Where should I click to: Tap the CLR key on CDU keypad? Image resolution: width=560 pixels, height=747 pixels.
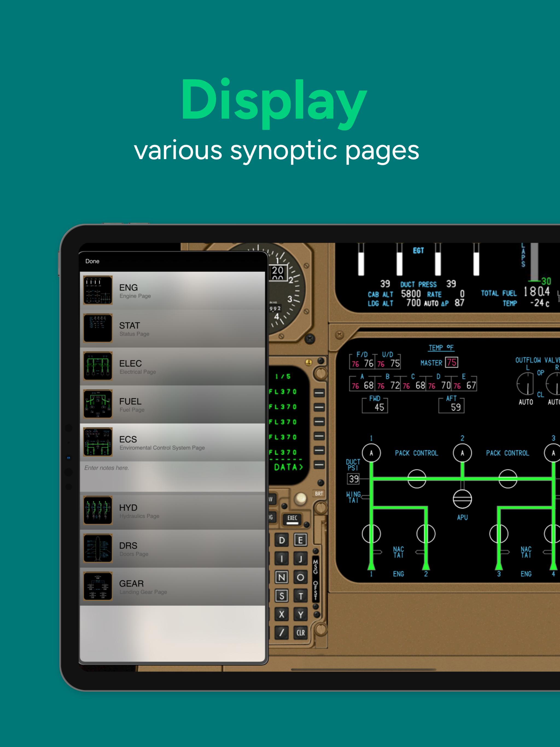tap(300, 632)
